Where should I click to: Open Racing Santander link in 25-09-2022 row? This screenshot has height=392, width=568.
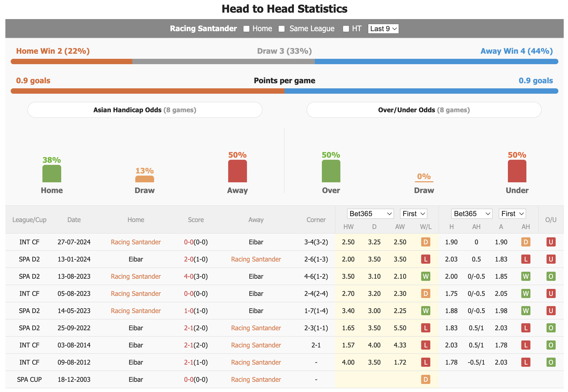256,328
